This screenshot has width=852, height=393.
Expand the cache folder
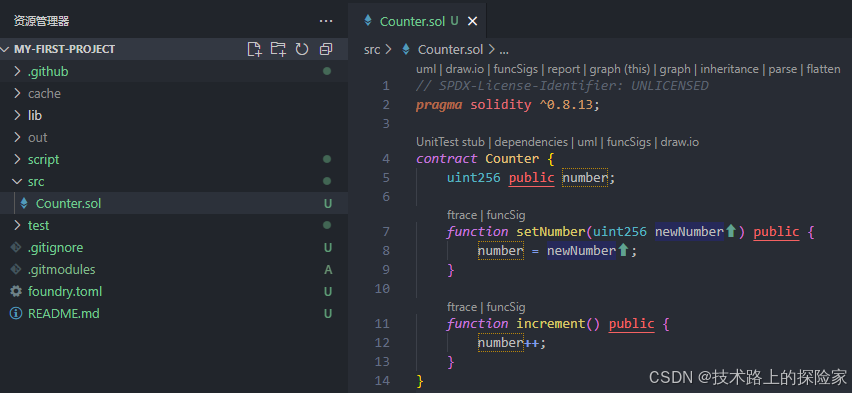pyautogui.click(x=17, y=93)
